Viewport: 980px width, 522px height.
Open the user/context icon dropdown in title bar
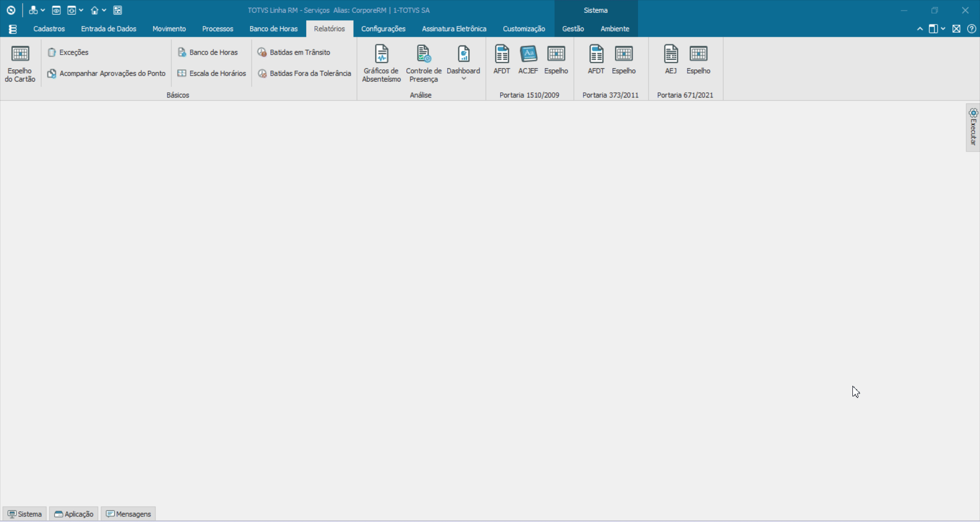[x=37, y=10]
